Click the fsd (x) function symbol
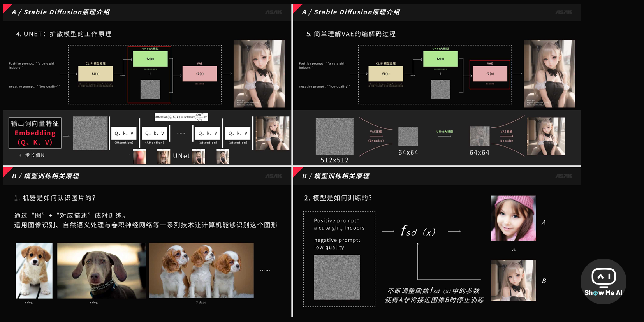Viewport: 644px width, 322px height. [418, 231]
